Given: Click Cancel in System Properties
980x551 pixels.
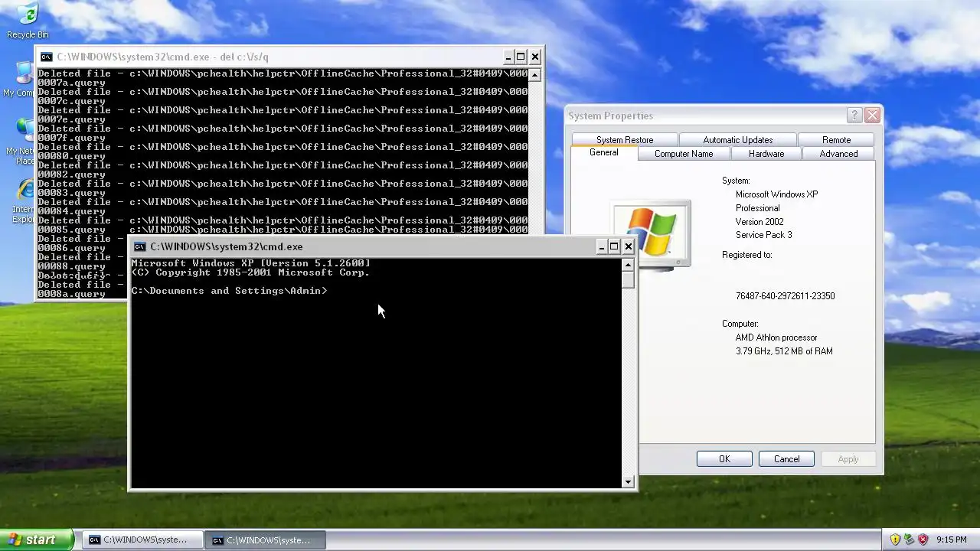Looking at the screenshot, I should pos(786,459).
